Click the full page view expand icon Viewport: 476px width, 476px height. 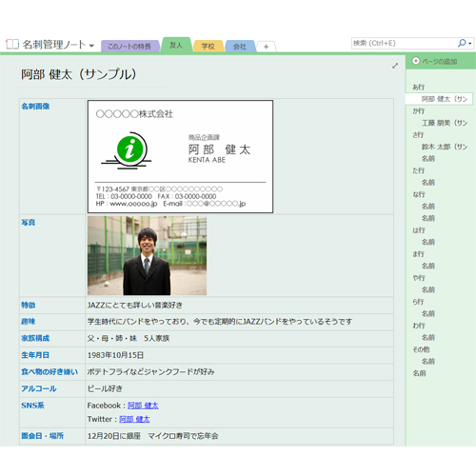tap(395, 66)
